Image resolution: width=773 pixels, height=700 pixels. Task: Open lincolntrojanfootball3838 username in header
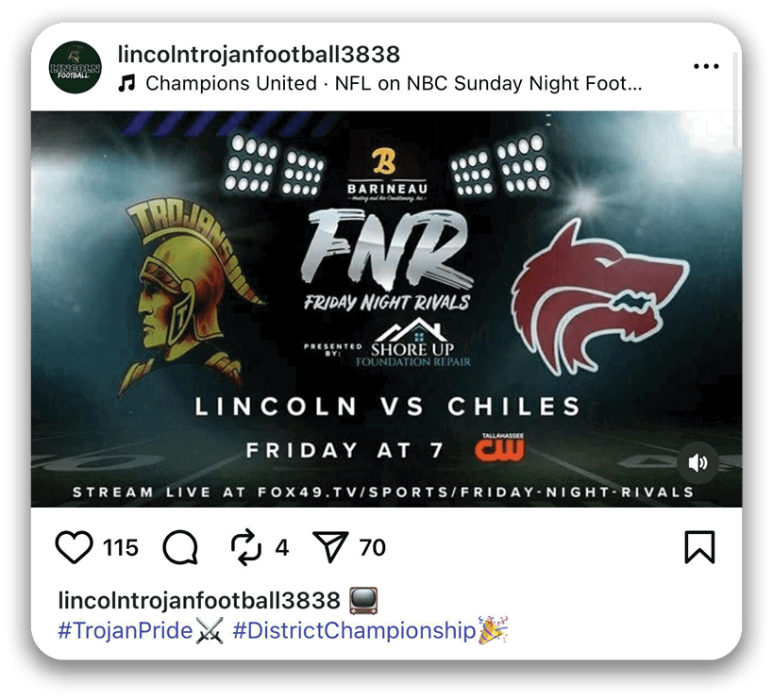[259, 54]
